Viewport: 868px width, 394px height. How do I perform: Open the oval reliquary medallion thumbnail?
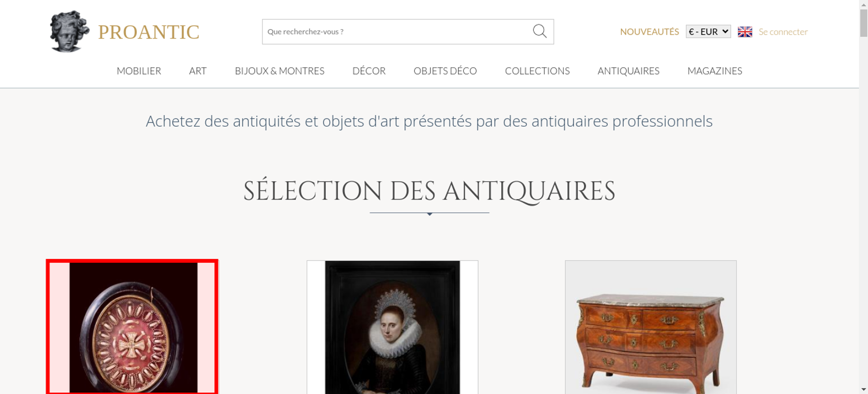(x=132, y=327)
